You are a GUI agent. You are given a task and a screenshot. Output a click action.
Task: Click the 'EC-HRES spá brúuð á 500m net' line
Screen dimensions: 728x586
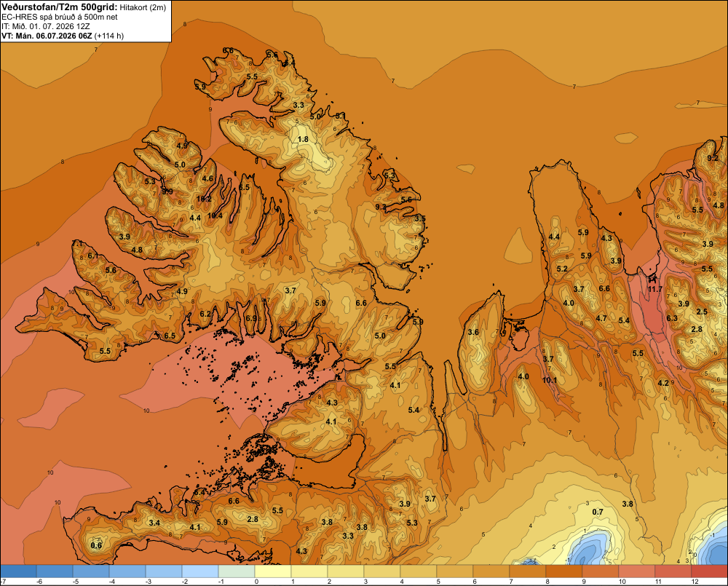pos(60,17)
